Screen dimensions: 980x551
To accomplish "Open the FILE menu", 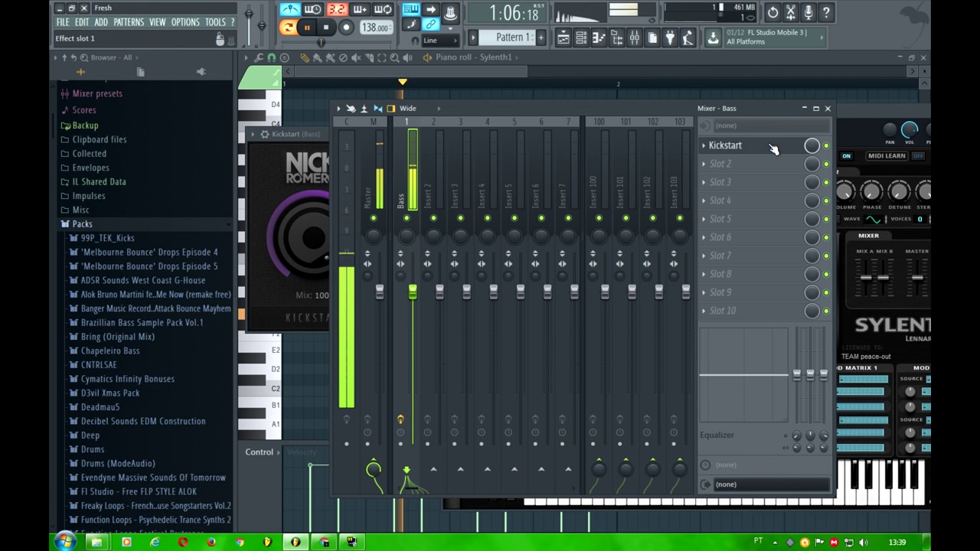I will pyautogui.click(x=63, y=22).
